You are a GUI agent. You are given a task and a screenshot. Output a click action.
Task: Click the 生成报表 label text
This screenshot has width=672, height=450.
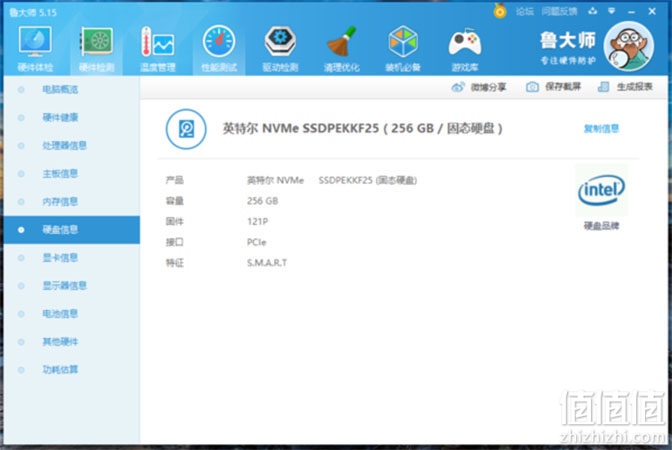tap(635, 87)
